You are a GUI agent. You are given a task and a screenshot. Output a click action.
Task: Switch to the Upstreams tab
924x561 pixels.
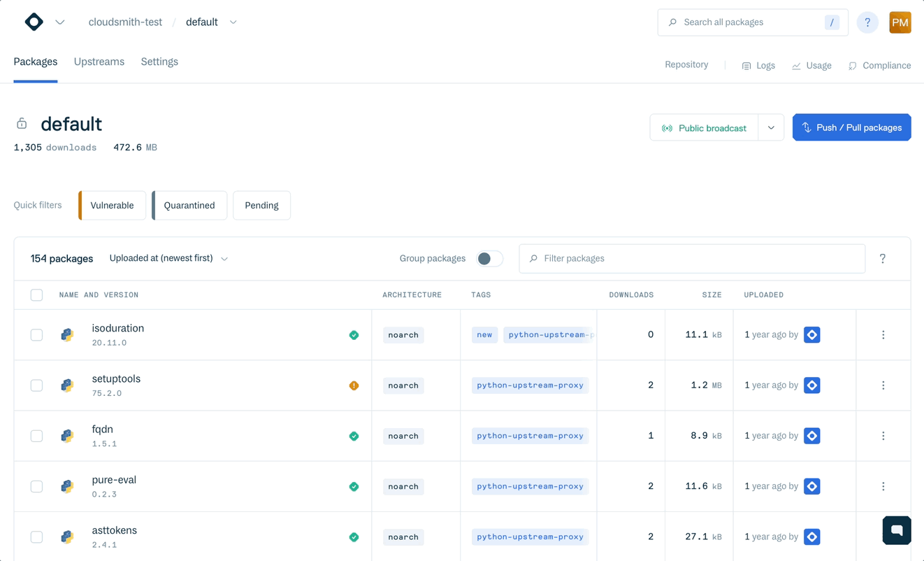[99, 62]
